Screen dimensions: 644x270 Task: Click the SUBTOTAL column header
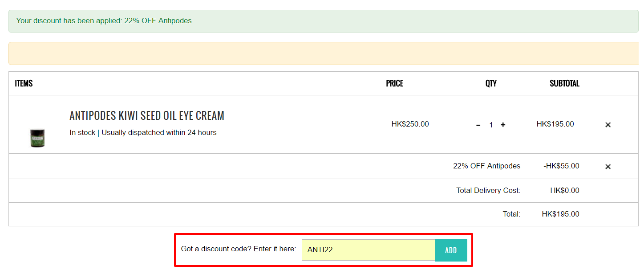coord(564,83)
